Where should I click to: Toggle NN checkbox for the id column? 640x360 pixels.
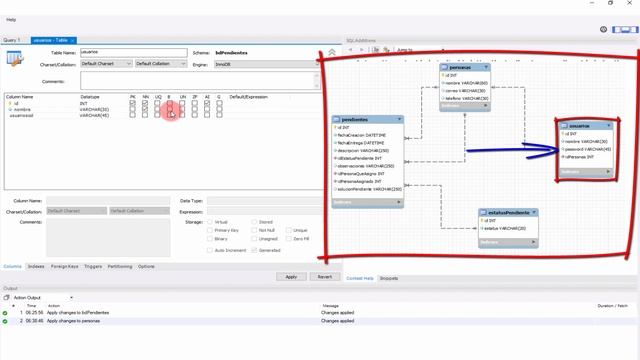tap(145, 104)
